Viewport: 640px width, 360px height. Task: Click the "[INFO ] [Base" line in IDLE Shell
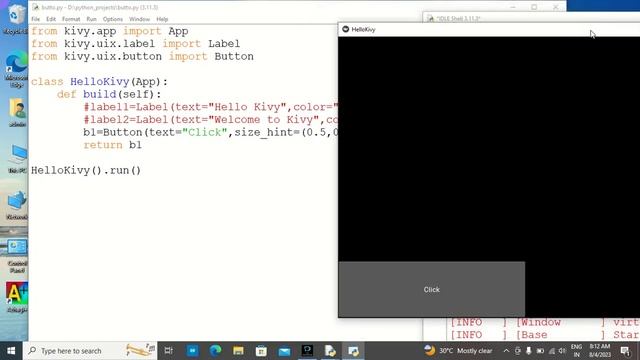(544, 335)
